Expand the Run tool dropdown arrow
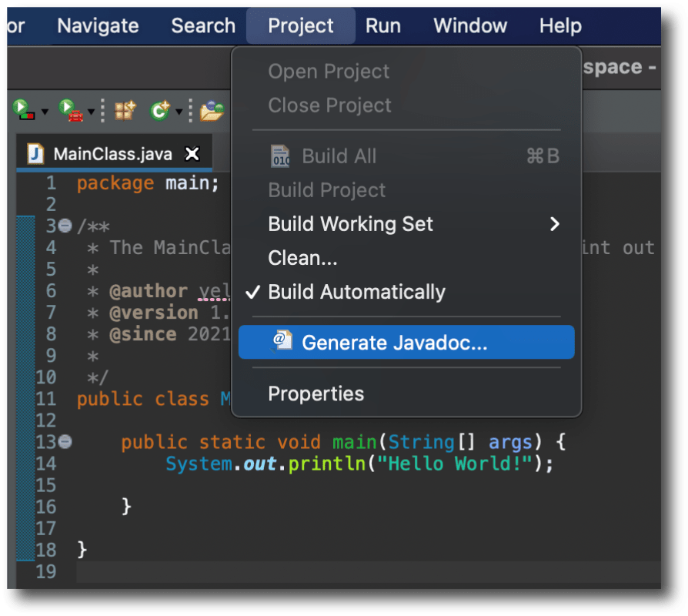 (x=45, y=110)
